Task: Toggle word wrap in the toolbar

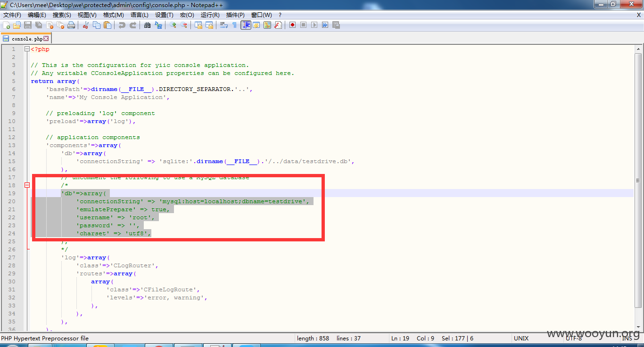Action: (x=224, y=25)
